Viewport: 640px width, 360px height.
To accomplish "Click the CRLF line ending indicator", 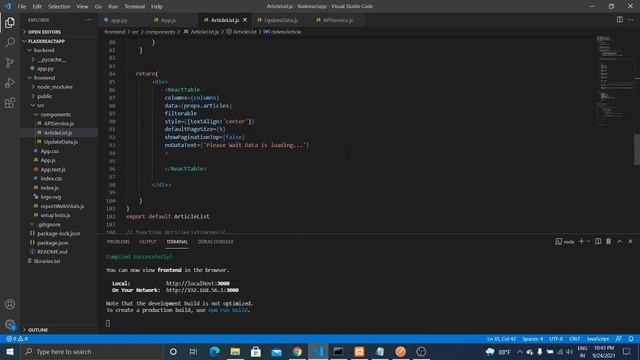I will tap(575, 339).
